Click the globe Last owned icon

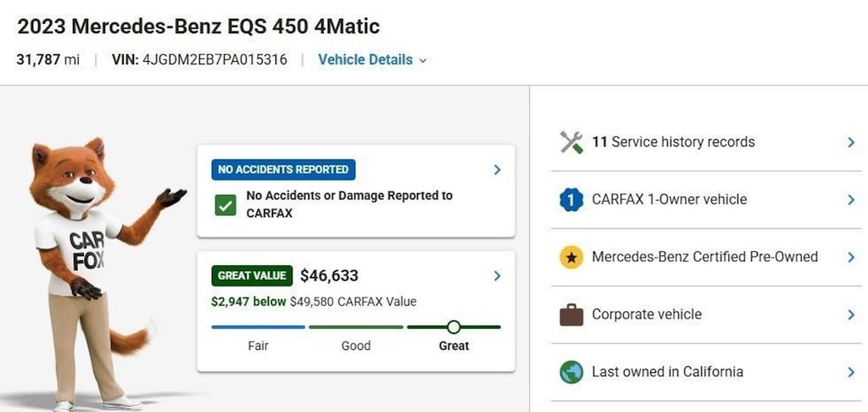(571, 372)
